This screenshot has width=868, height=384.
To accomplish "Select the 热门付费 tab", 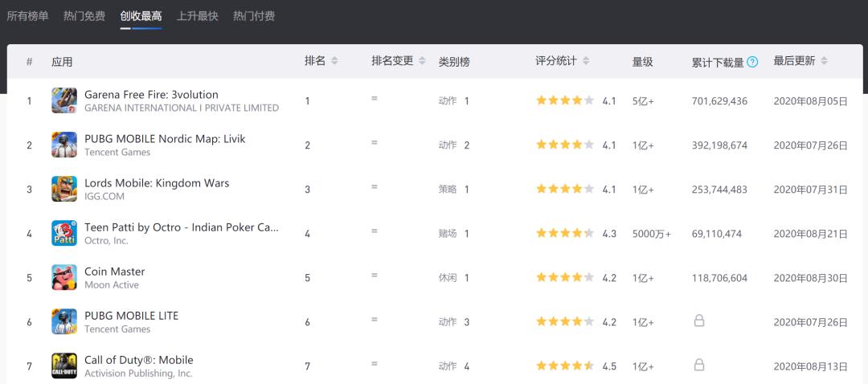I will pos(254,16).
